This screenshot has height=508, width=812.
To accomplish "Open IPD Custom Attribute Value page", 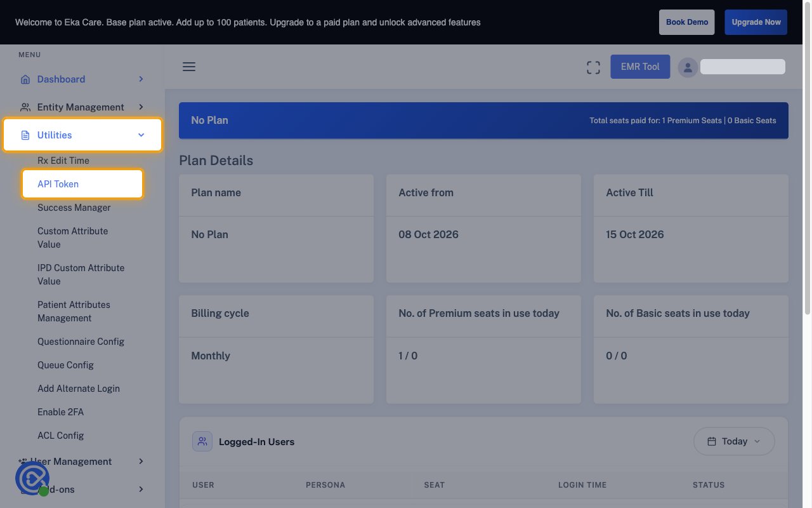I will coord(81,274).
